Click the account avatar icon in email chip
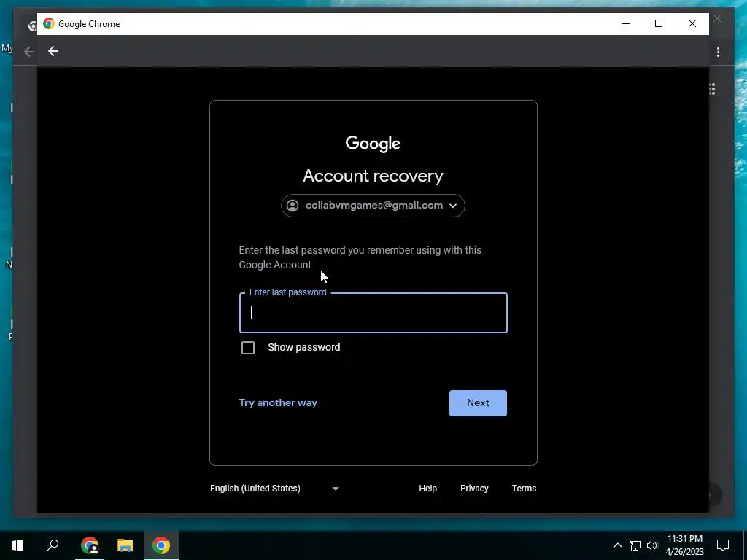 point(293,205)
